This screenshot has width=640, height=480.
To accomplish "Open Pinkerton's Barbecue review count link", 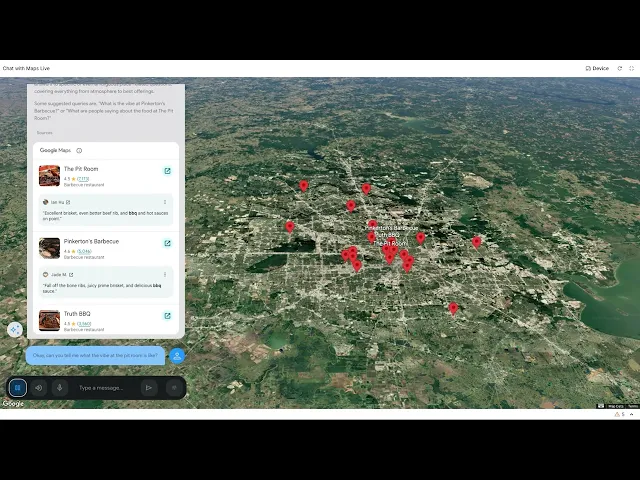I will [84, 251].
